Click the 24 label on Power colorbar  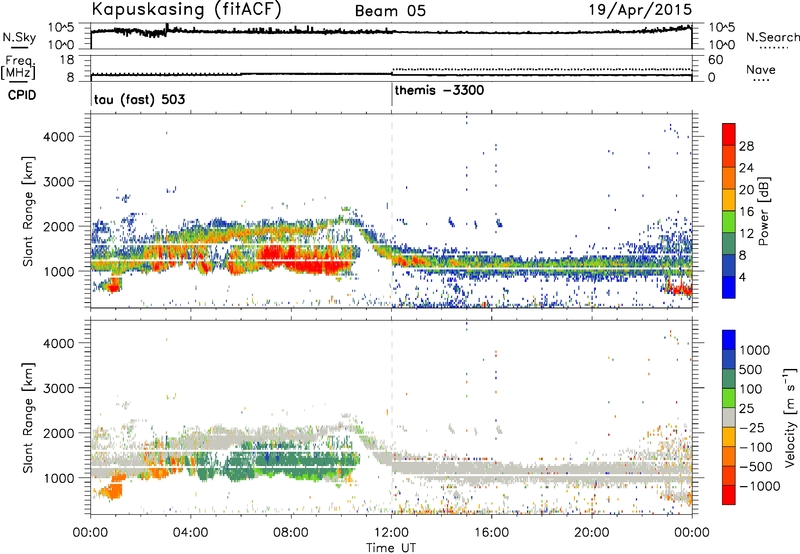point(746,168)
